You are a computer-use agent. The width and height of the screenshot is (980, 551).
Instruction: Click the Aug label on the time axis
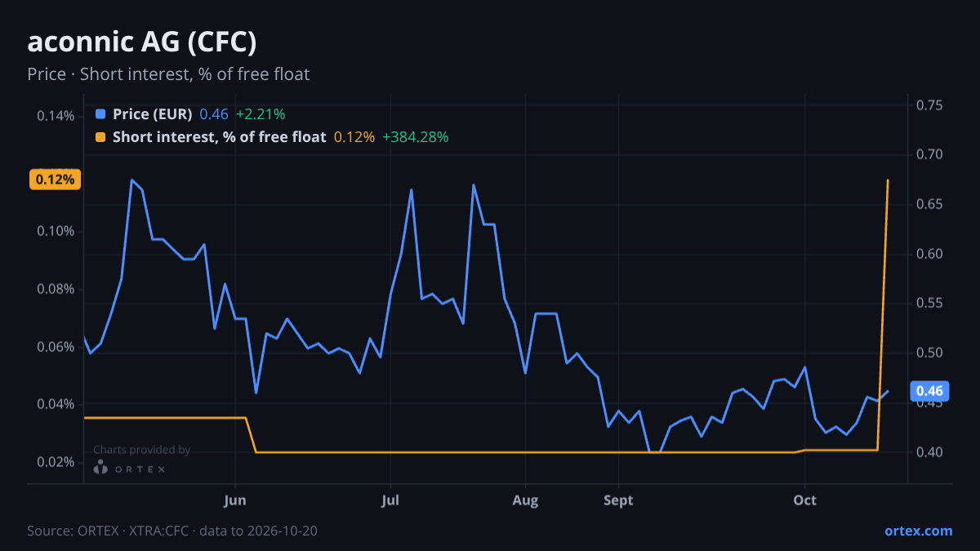tap(525, 500)
